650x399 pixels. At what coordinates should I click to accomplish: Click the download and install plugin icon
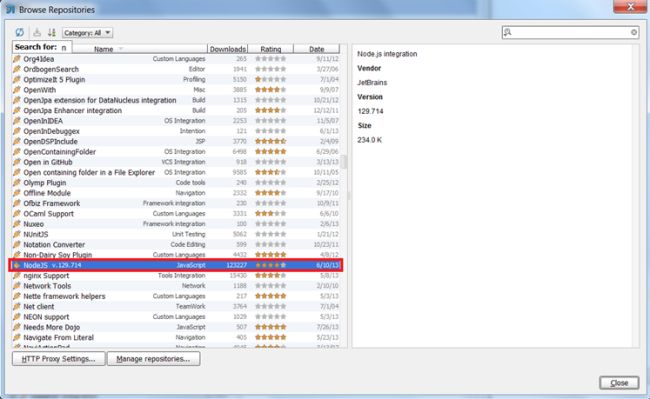coord(37,32)
